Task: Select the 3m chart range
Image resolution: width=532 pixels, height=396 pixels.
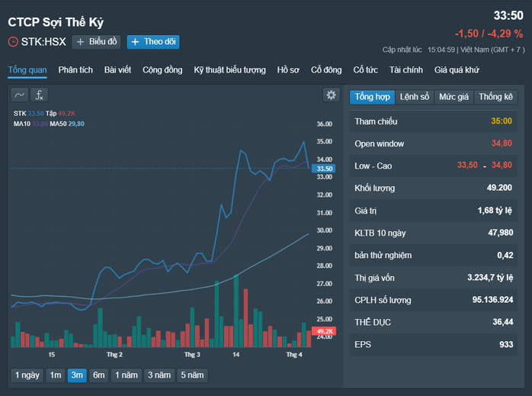Action: tap(77, 375)
